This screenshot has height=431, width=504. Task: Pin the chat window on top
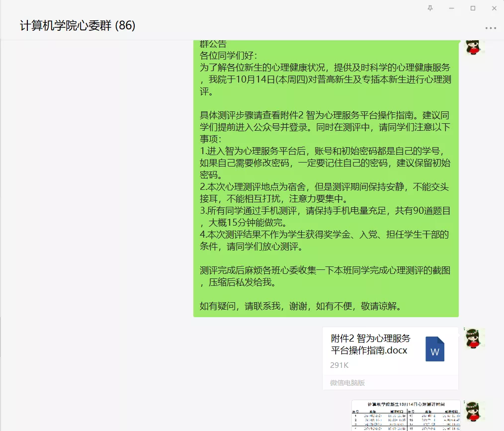tap(430, 8)
